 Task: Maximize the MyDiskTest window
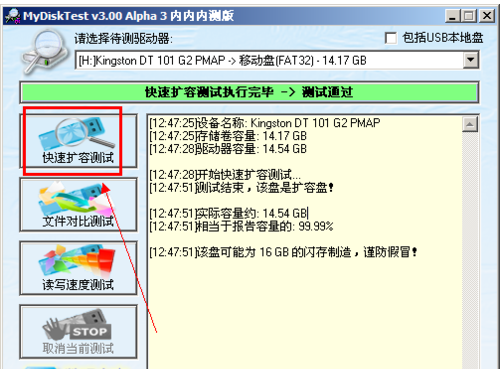pyautogui.click(x=469, y=16)
